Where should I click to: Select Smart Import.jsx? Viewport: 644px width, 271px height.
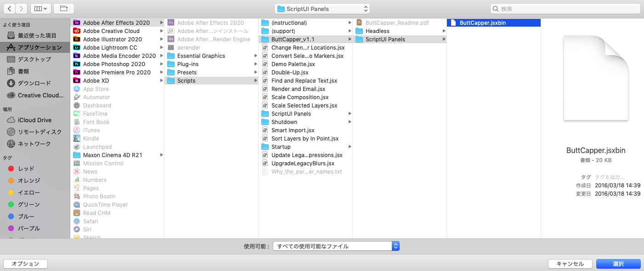(305, 130)
